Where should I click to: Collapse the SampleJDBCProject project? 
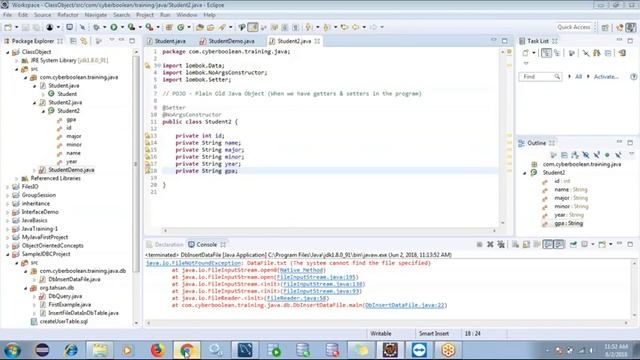[x=7, y=254]
